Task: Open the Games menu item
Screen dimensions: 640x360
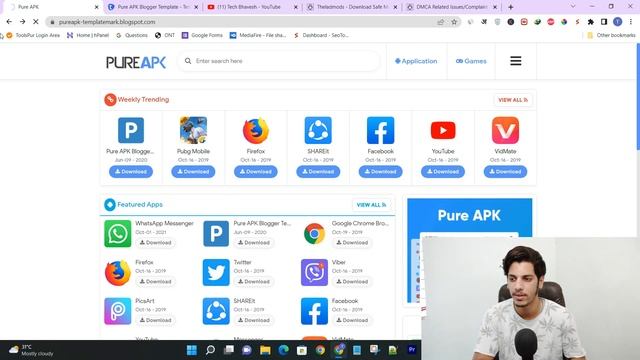Action: click(471, 61)
